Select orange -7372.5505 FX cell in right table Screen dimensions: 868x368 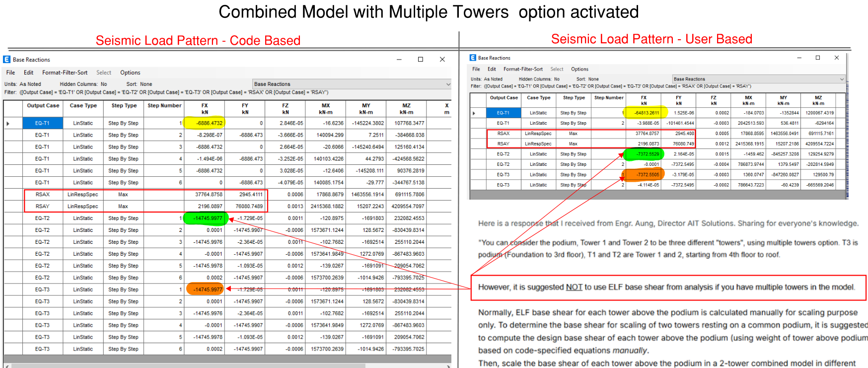tap(644, 175)
